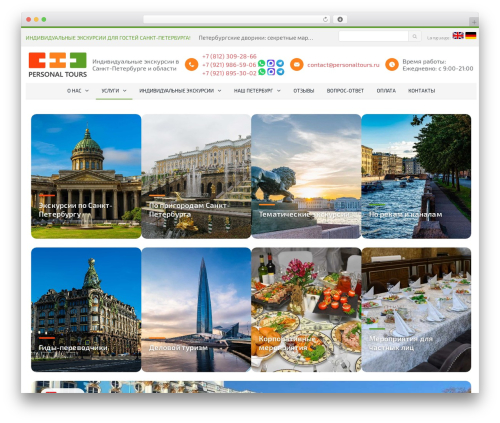Open a new browser tab

(x=474, y=22)
